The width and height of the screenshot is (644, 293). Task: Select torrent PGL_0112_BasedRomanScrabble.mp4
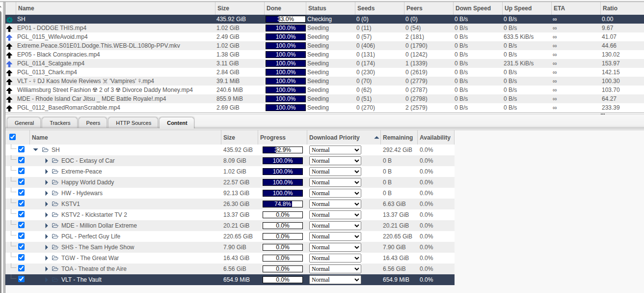point(324,108)
